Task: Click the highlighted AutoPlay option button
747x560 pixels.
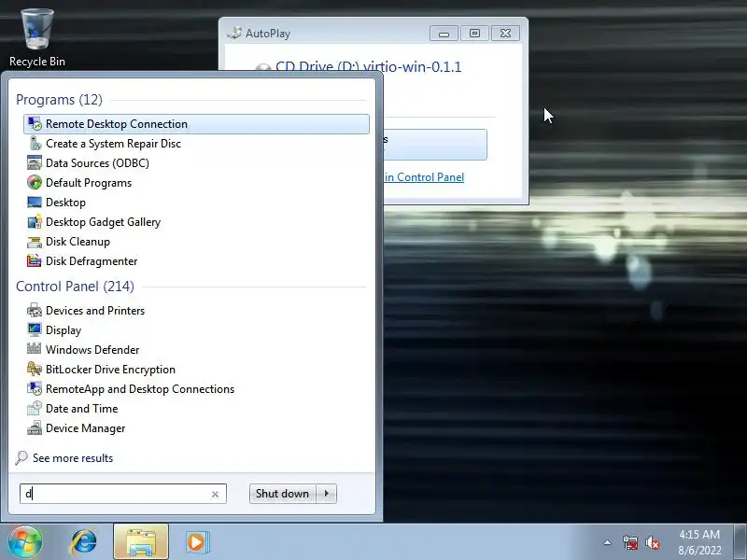Action: pyautogui.click(x=435, y=145)
